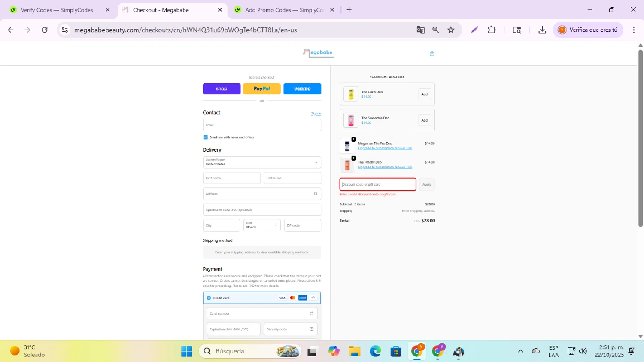The height and width of the screenshot is (362, 644).
Task: Open the Country/Region dropdown
Action: (x=262, y=162)
